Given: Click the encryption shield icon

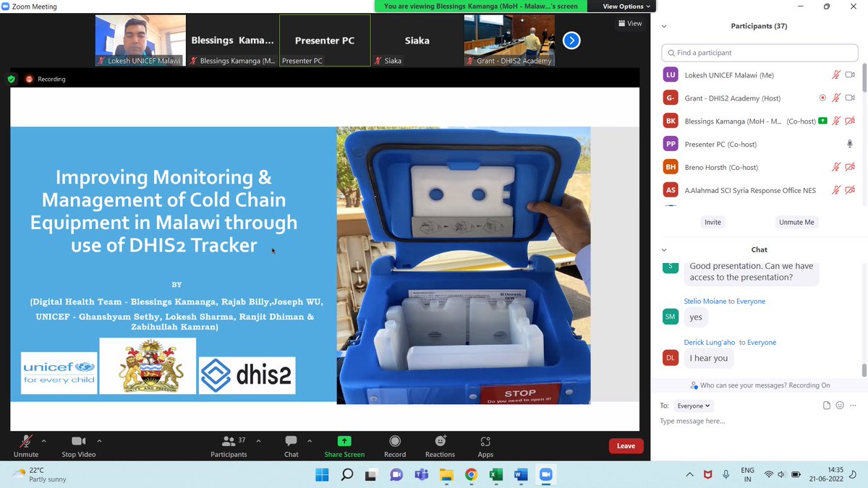Looking at the screenshot, I should click(x=12, y=79).
